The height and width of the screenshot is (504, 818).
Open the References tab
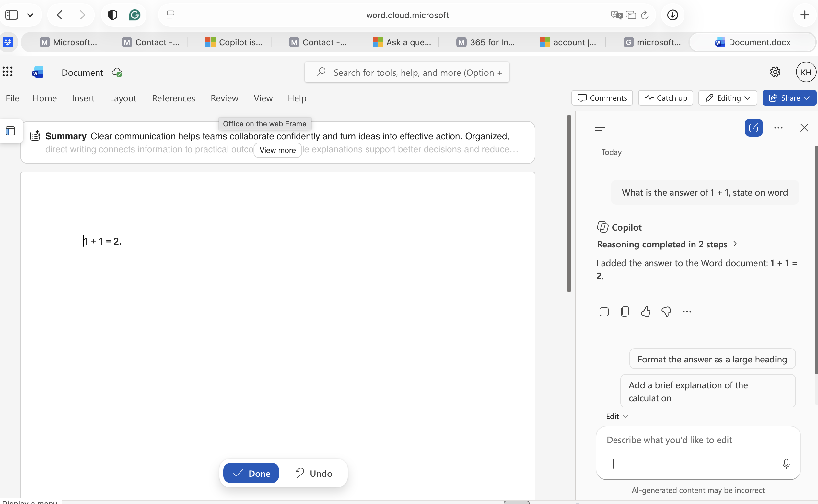coord(173,98)
